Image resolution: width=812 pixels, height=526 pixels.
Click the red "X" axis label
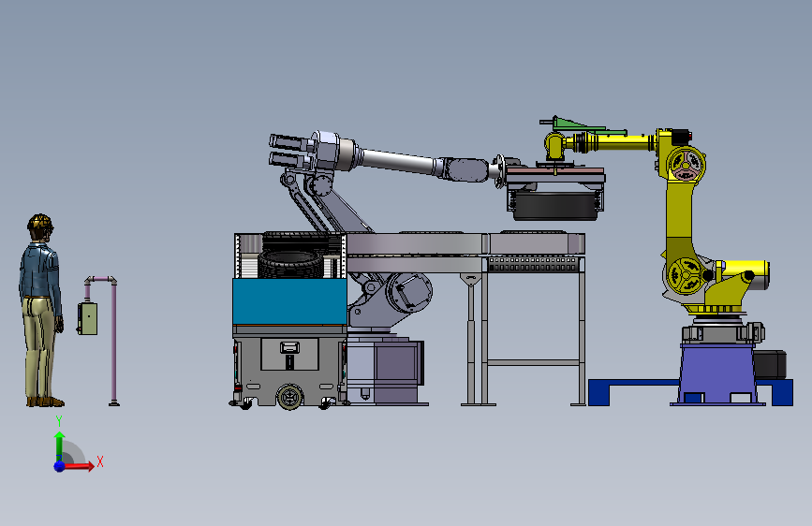click(x=100, y=461)
